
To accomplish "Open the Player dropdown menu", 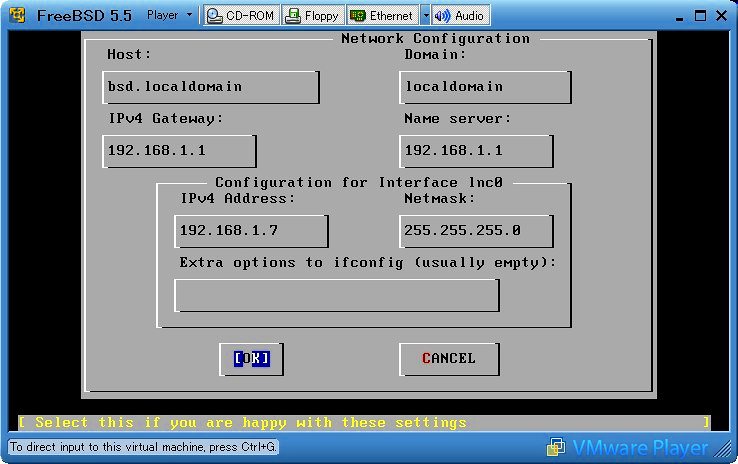I will click(168, 15).
